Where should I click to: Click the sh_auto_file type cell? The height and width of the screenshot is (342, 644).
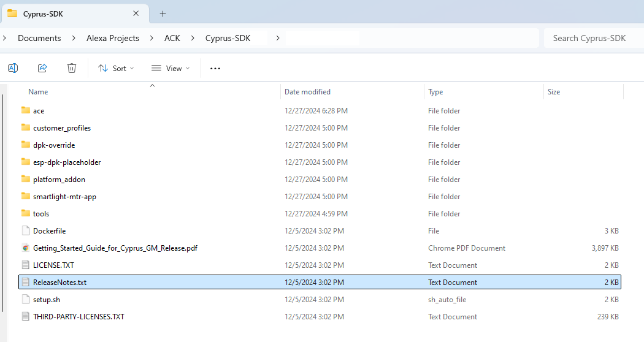tap(447, 300)
